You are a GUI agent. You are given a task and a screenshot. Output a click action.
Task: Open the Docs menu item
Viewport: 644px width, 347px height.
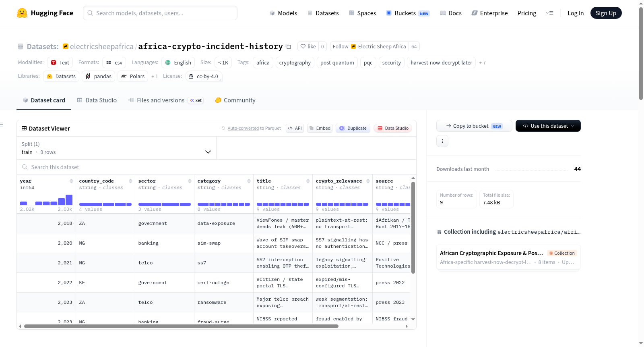click(450, 13)
